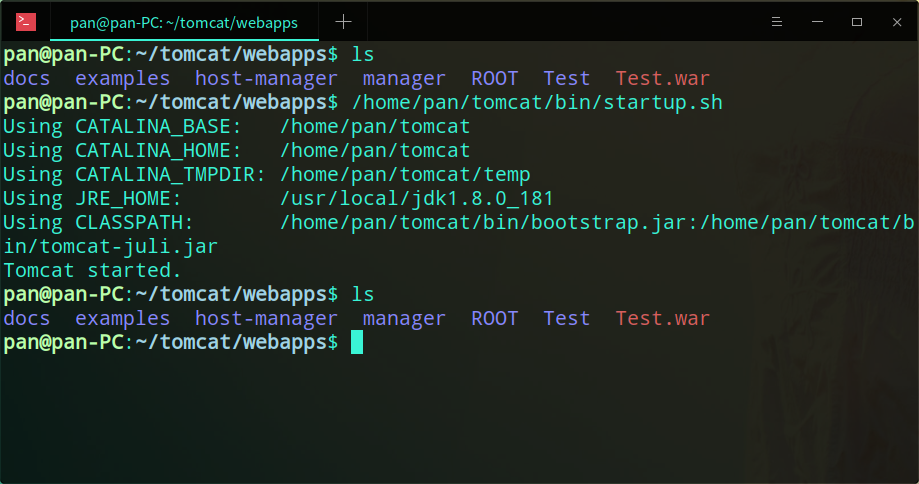This screenshot has height=484, width=919.
Task: Click the /home/pan/tomcat/bin/startup.sh command text
Action: point(537,103)
